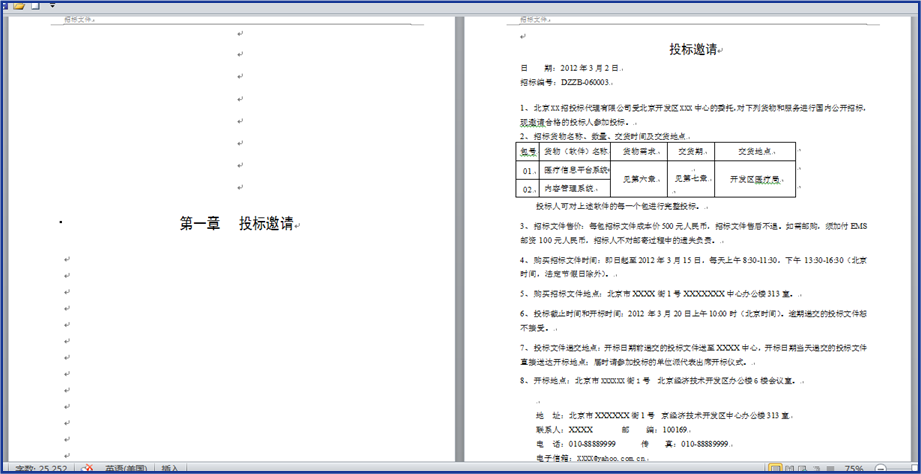Click the 联系人：XXXX text
The image size is (921, 474).
(x=564, y=430)
